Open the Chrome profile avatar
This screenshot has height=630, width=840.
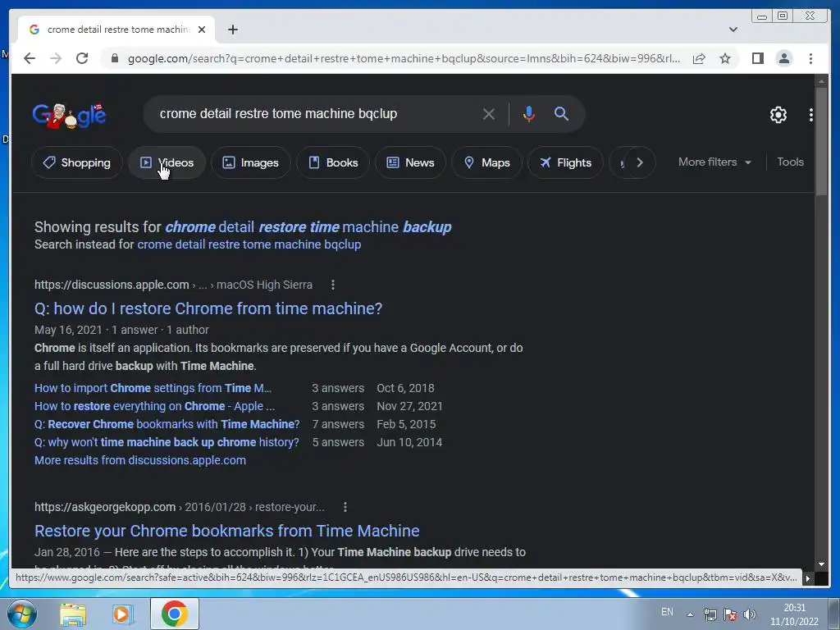pyautogui.click(x=783, y=58)
